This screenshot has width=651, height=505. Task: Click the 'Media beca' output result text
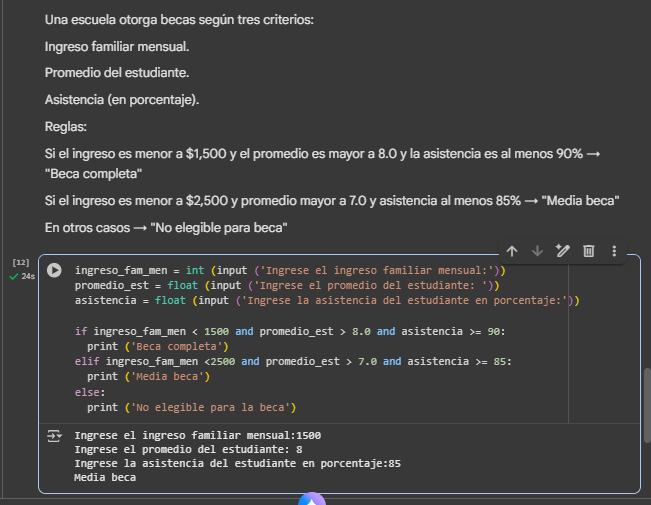pos(105,478)
